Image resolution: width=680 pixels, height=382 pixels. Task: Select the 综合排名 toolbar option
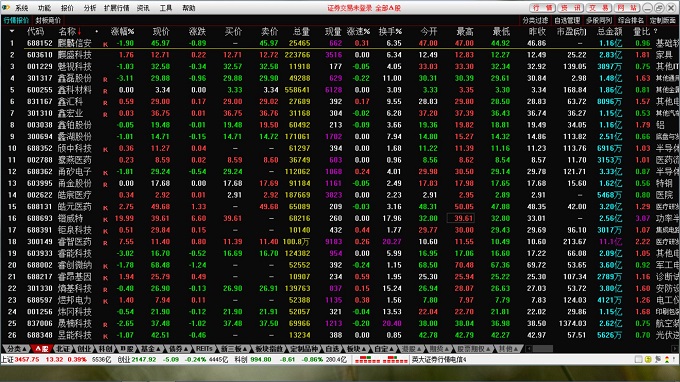click(x=631, y=20)
